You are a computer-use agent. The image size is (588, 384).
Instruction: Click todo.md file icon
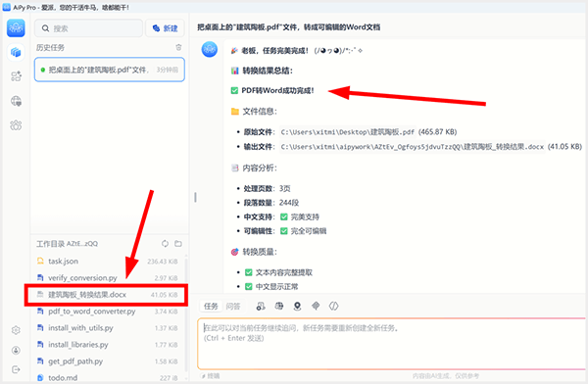[40, 377]
